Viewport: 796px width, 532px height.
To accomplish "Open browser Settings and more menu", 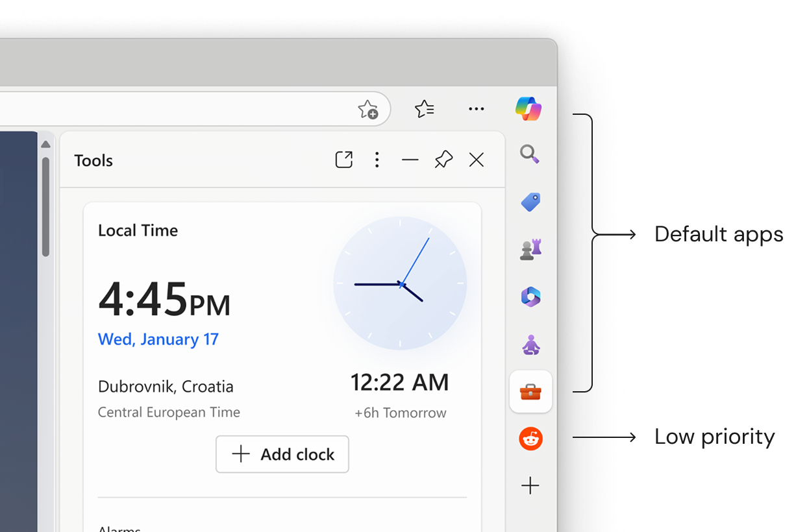I will 477,109.
